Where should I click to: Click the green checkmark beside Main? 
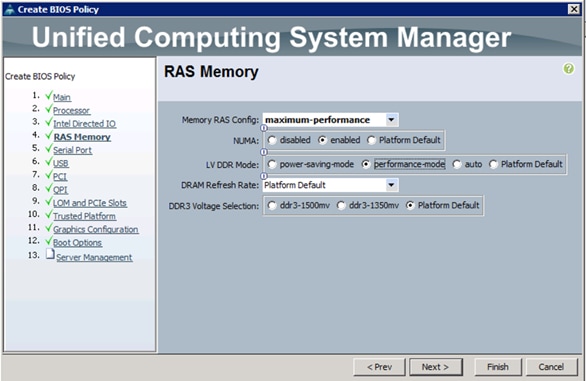coord(49,96)
